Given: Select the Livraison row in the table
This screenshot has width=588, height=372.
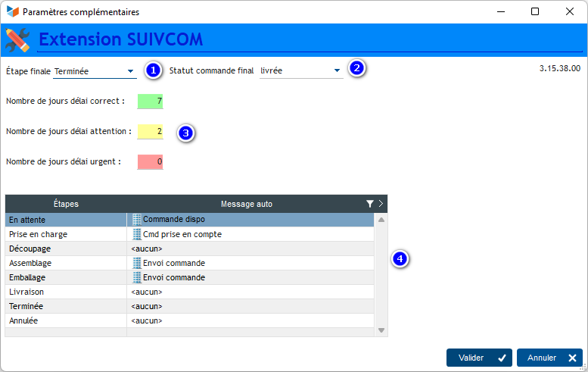Looking at the screenshot, I should click(x=66, y=292).
